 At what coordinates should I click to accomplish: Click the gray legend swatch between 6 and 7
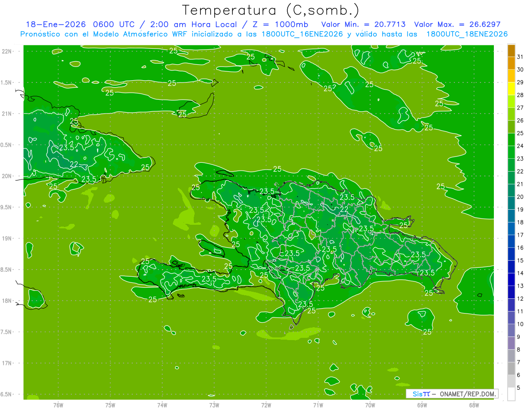512,368
